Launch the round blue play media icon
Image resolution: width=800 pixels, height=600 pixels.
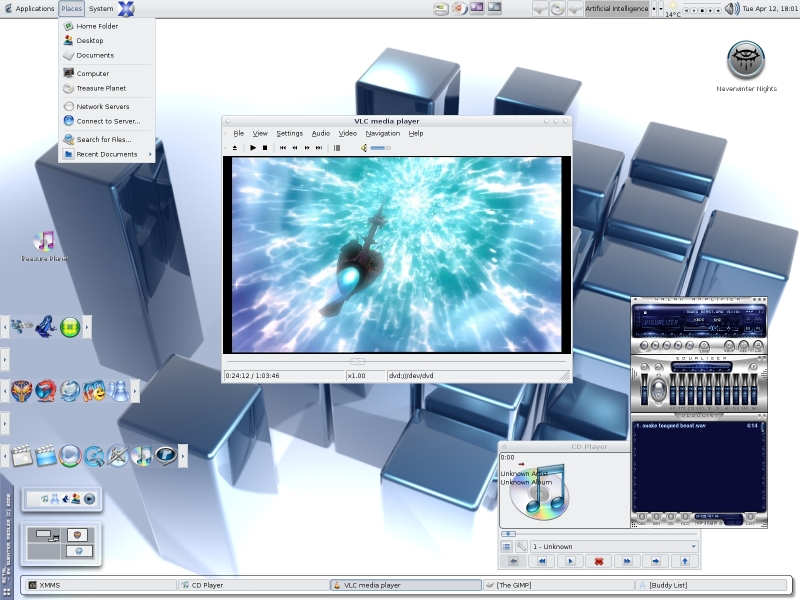(x=70, y=456)
